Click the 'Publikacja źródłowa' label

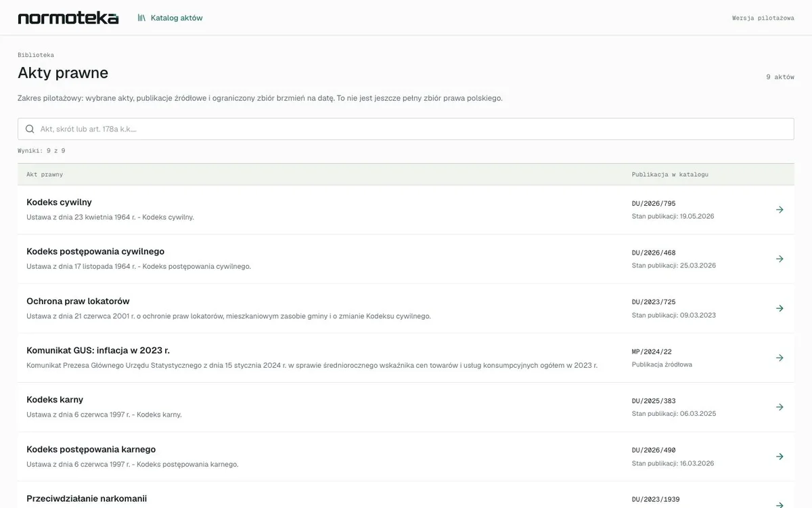(x=662, y=364)
